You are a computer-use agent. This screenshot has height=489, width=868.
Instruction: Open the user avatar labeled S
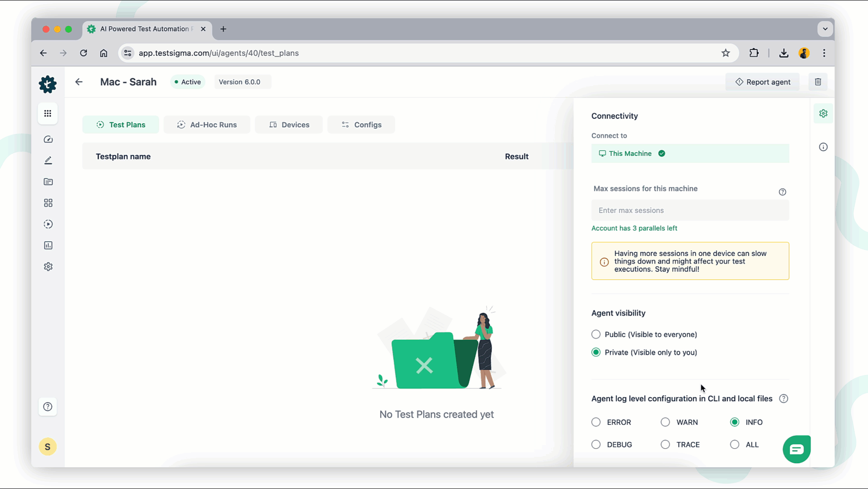[x=48, y=447]
